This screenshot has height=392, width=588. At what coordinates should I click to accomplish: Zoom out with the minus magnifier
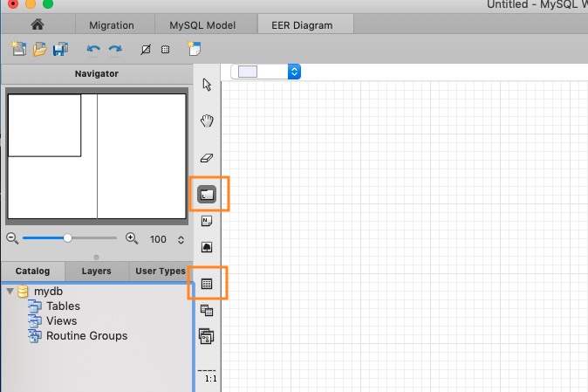click(x=12, y=238)
